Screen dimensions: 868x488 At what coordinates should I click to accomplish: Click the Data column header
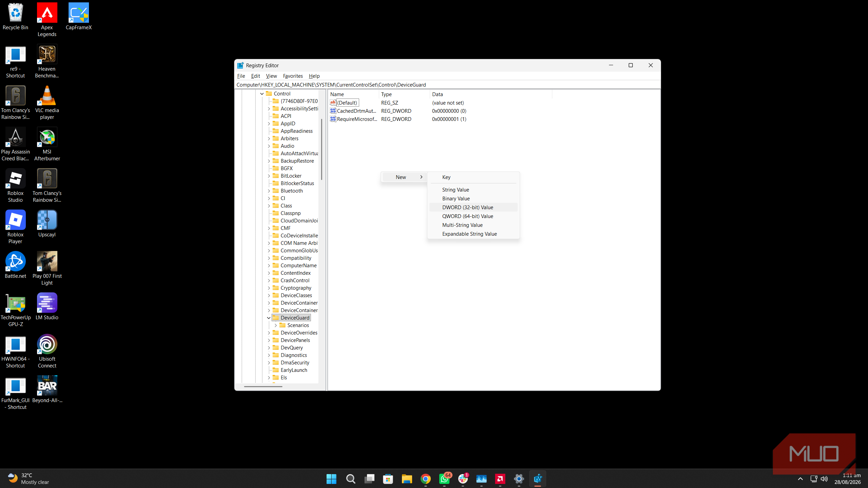coord(491,94)
